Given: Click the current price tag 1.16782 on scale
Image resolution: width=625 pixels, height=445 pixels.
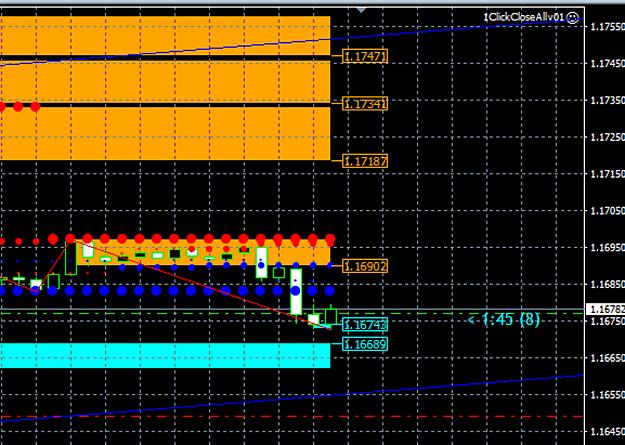Looking at the screenshot, I should (605, 309).
